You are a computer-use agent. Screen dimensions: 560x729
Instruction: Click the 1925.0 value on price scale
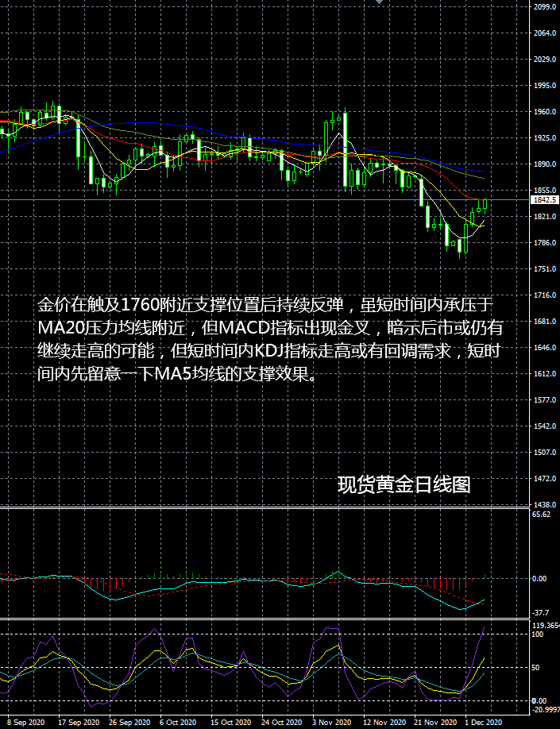[x=545, y=138]
